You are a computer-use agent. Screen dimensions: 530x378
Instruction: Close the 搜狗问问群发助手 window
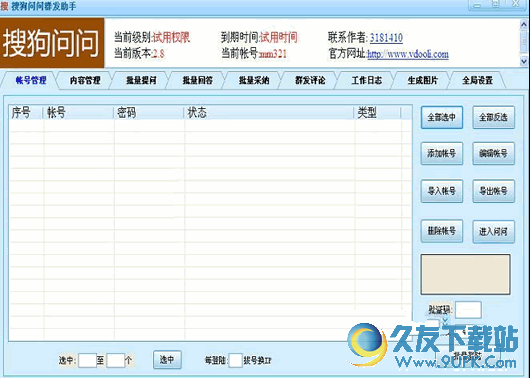(516, 4)
